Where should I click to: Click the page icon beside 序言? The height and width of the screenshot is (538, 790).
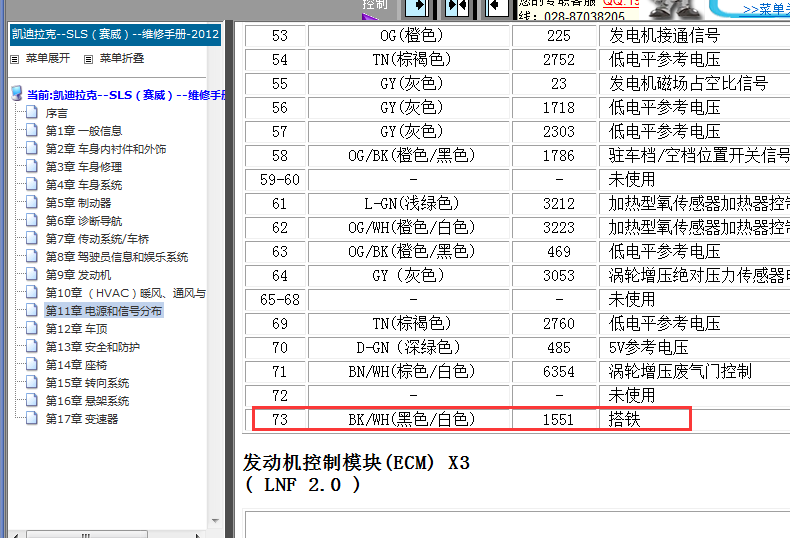pyautogui.click(x=32, y=112)
